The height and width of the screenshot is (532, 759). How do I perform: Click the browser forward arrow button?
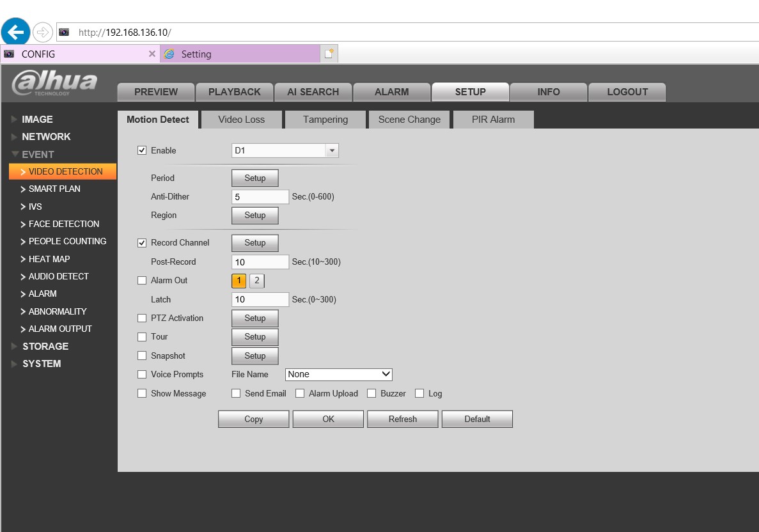click(42, 32)
